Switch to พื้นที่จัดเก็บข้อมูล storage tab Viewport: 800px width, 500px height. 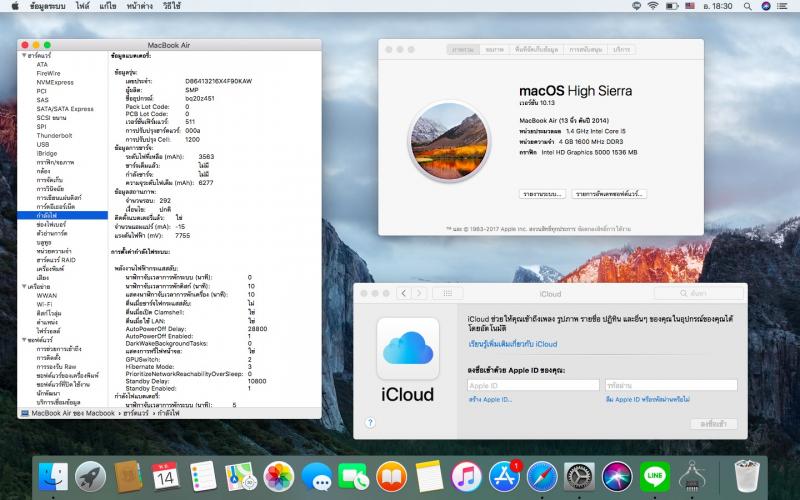point(536,49)
